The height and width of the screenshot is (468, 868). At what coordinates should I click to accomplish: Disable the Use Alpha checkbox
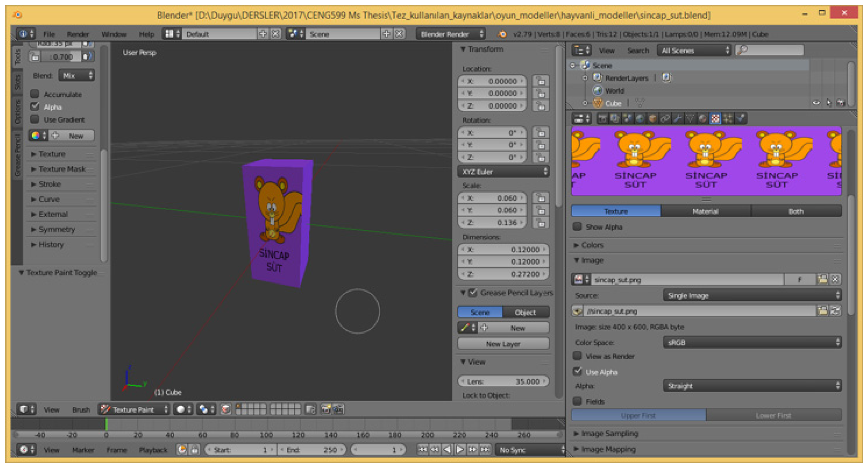[577, 371]
